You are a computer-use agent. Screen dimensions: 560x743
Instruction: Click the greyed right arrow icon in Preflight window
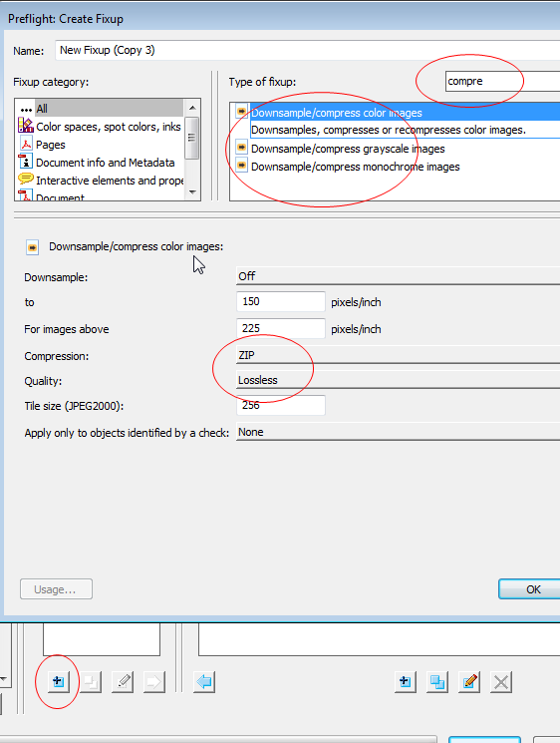click(x=154, y=682)
